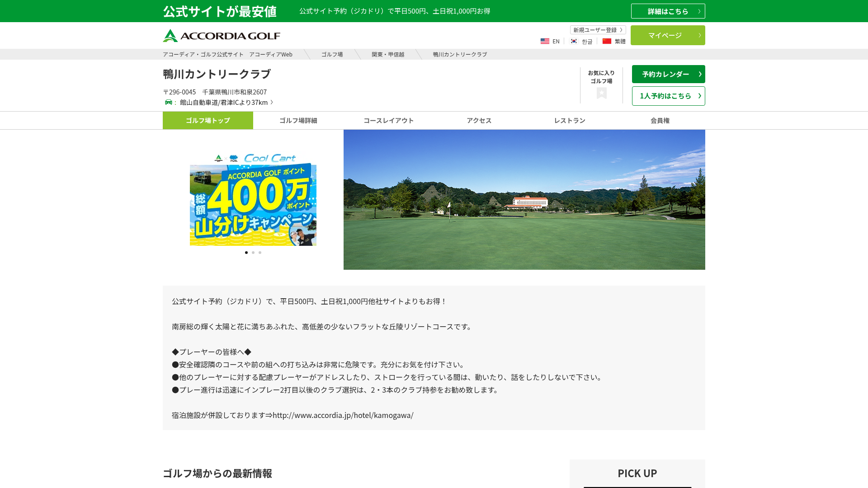Select the first carousel dot

tap(246, 253)
